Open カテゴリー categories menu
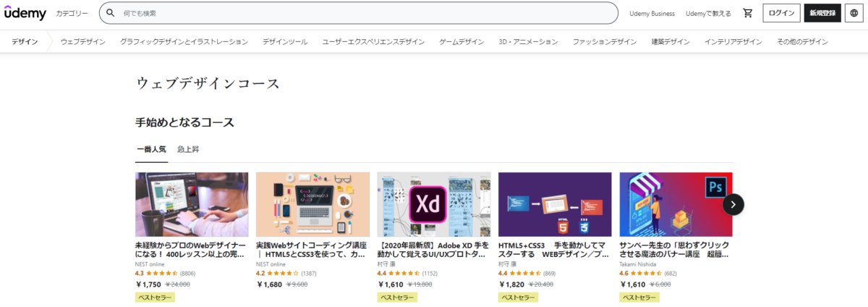 pos(72,13)
